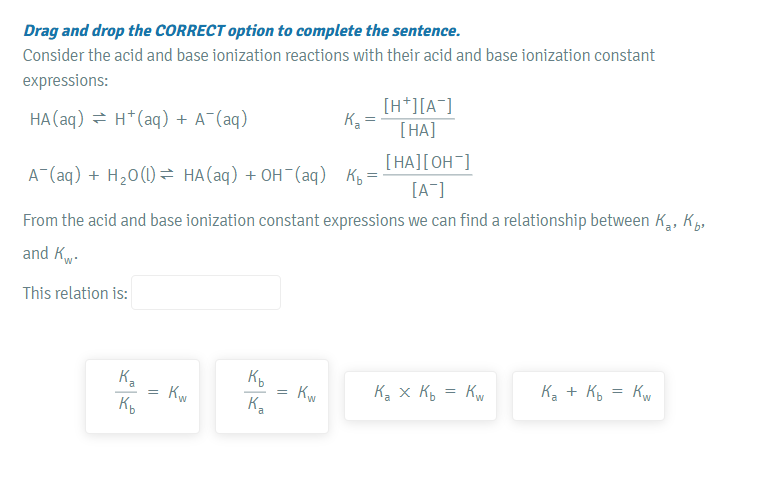
Task: Click the "Ka =" symbol beside the first fraction
Action: tap(358, 120)
